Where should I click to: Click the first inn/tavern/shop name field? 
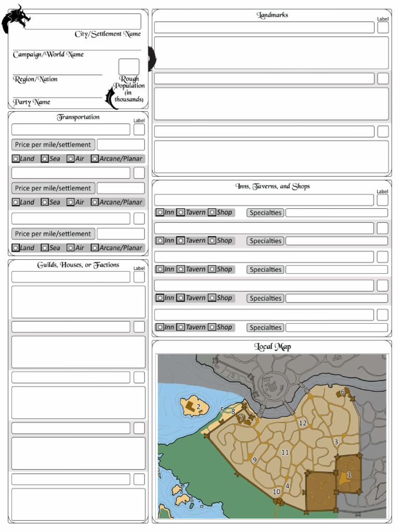click(264, 200)
